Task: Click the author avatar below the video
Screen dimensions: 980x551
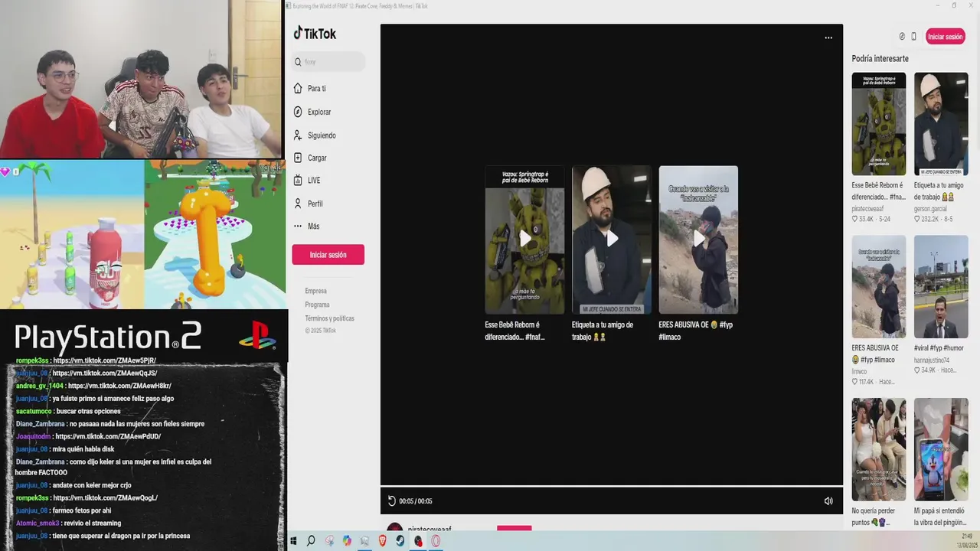Action: coord(394,527)
